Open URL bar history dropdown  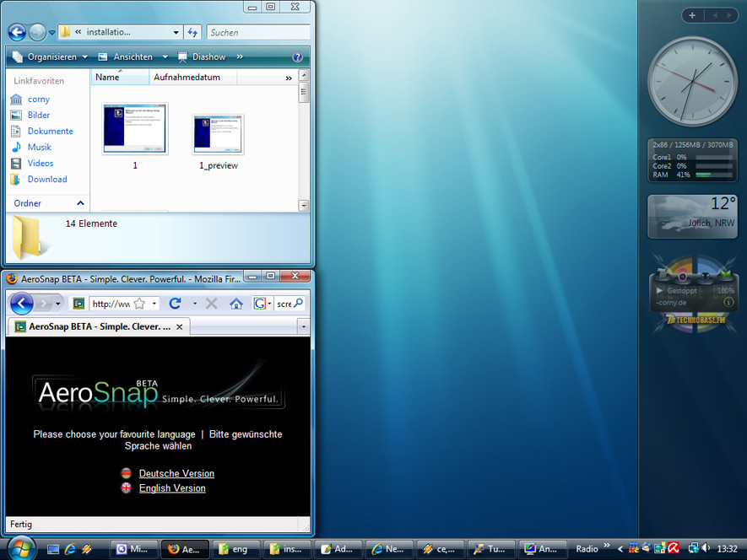(x=154, y=304)
